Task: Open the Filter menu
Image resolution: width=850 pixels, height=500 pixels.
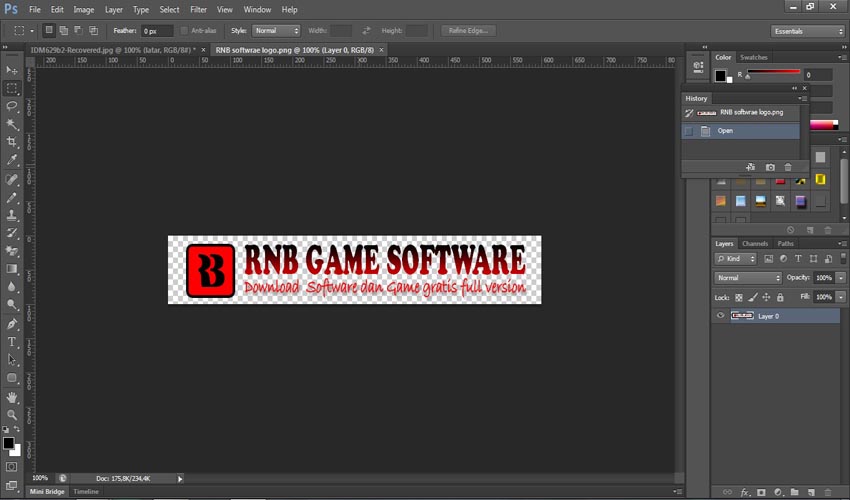Action: [x=198, y=10]
